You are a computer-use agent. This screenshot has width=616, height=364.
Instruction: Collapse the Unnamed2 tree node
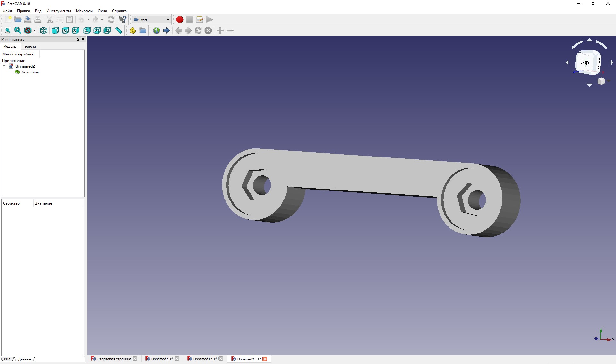(x=4, y=66)
